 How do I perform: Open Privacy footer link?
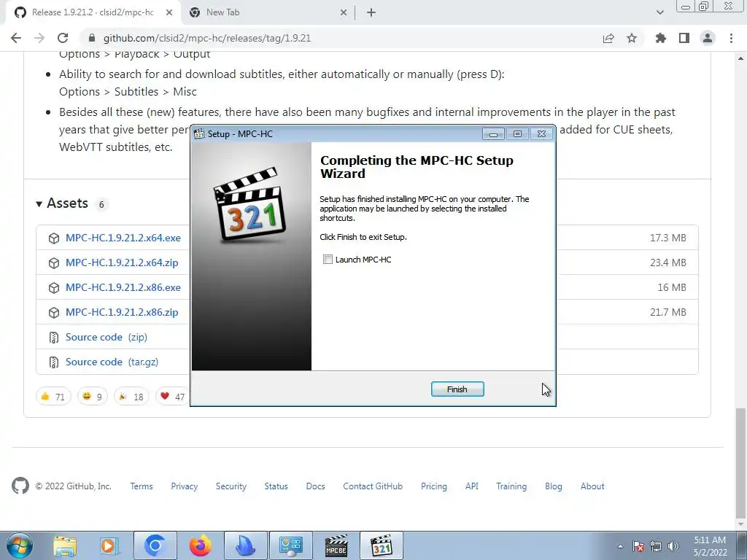tap(185, 486)
